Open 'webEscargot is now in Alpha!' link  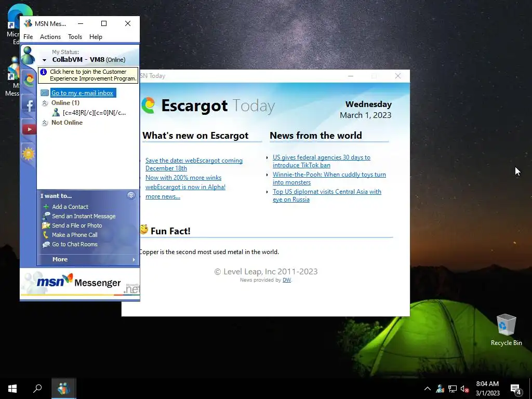click(x=185, y=187)
